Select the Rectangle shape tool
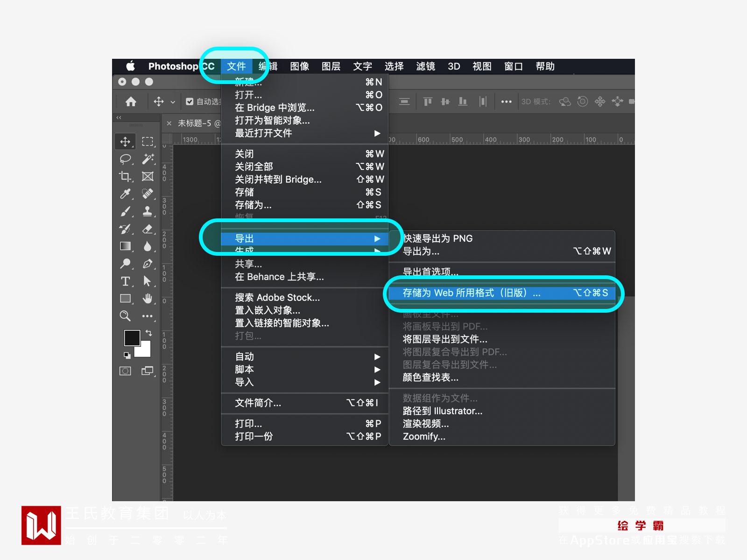The height and width of the screenshot is (560, 747). tap(125, 298)
